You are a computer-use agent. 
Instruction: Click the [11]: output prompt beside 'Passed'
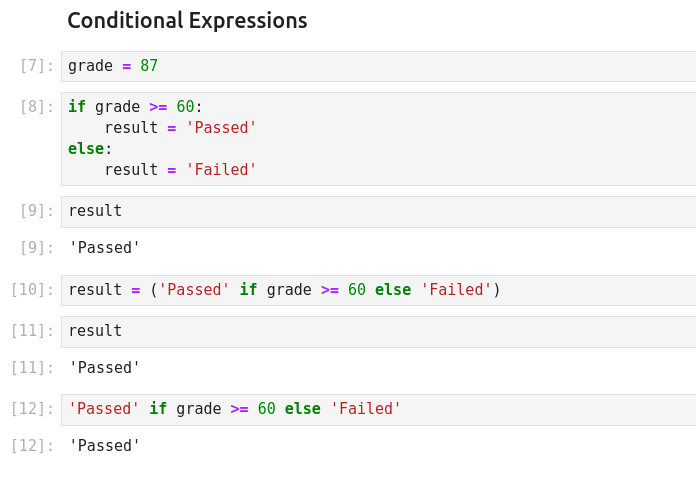coord(33,368)
